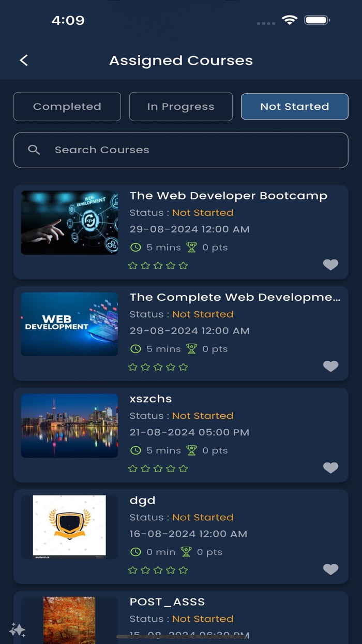This screenshot has width=362, height=644.
Task: Open The Complete Web Development thumbnail
Action: pos(69,324)
